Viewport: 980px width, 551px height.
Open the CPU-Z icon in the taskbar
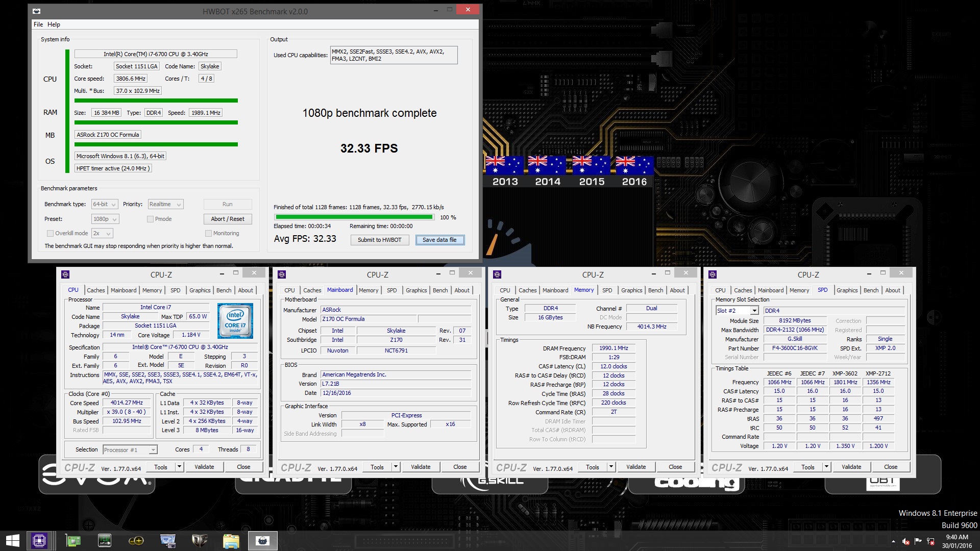pos(39,541)
